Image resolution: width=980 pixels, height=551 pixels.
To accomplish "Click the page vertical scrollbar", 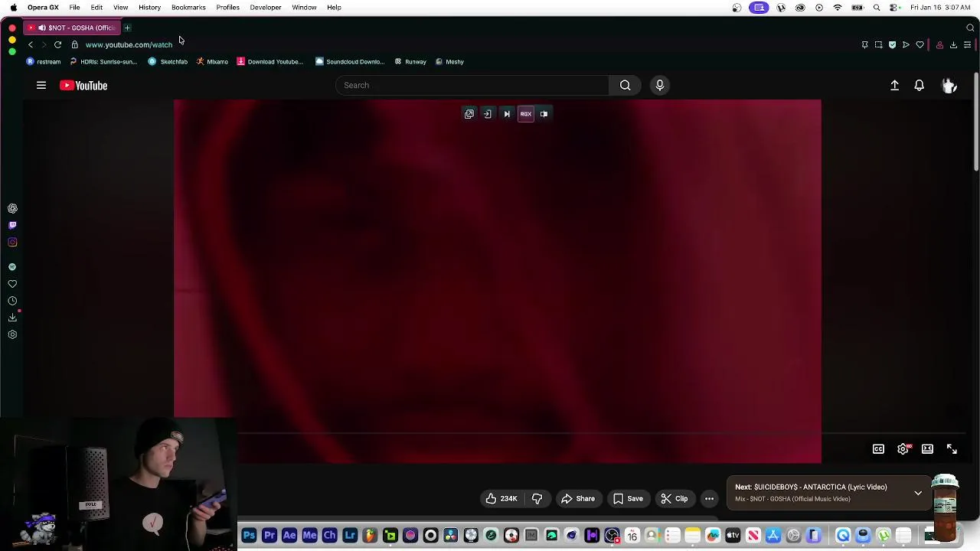I will point(976,122).
